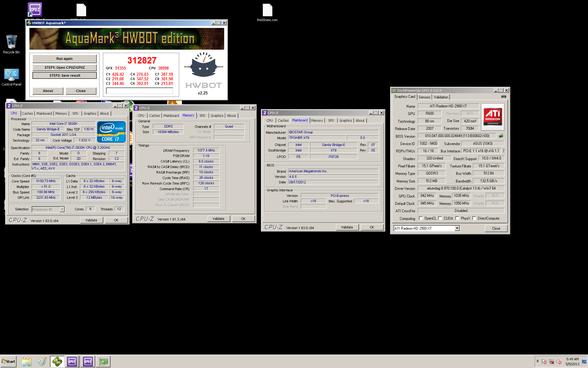Click the show desktop tray icon
Viewport: 588px width, 368px height.
coord(584,362)
